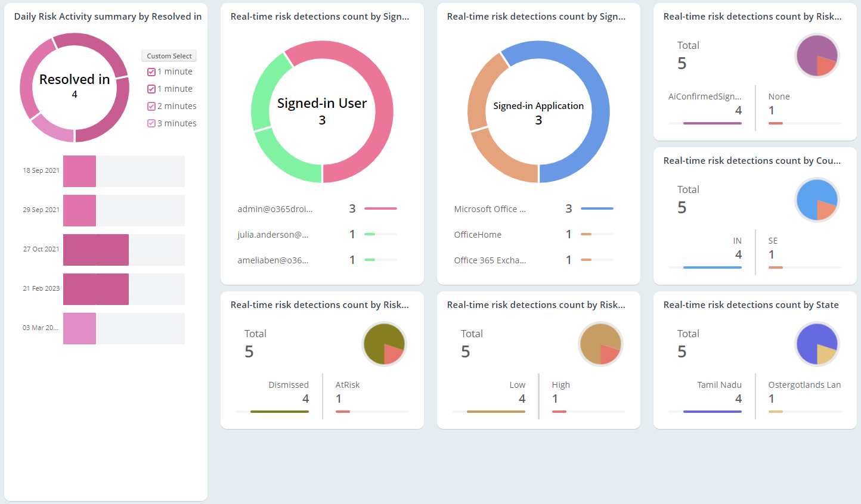Select the Tamil Nadu legend entry
Screen dimensions: 861x504
719,385
